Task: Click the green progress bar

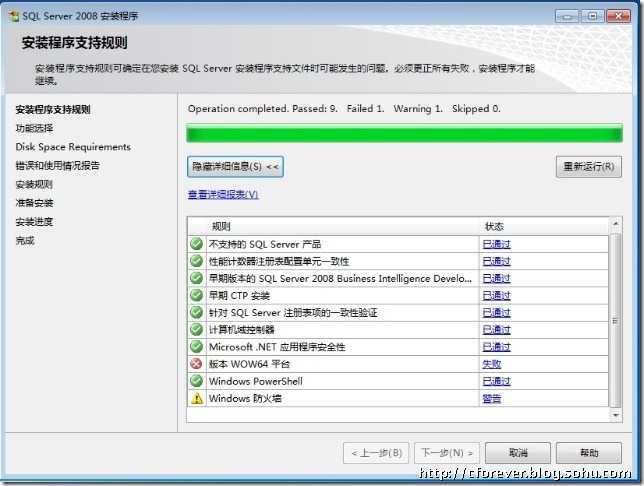Action: pyautogui.click(x=405, y=134)
